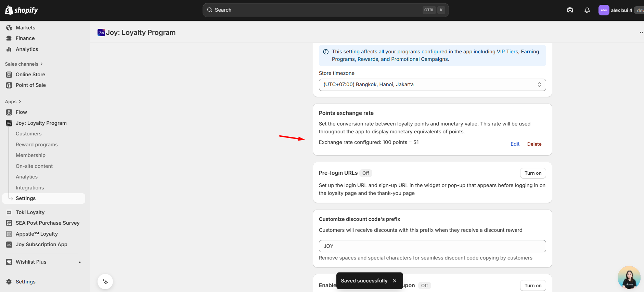644x292 pixels.
Task: Open Online Store sales channel
Action: [30, 75]
